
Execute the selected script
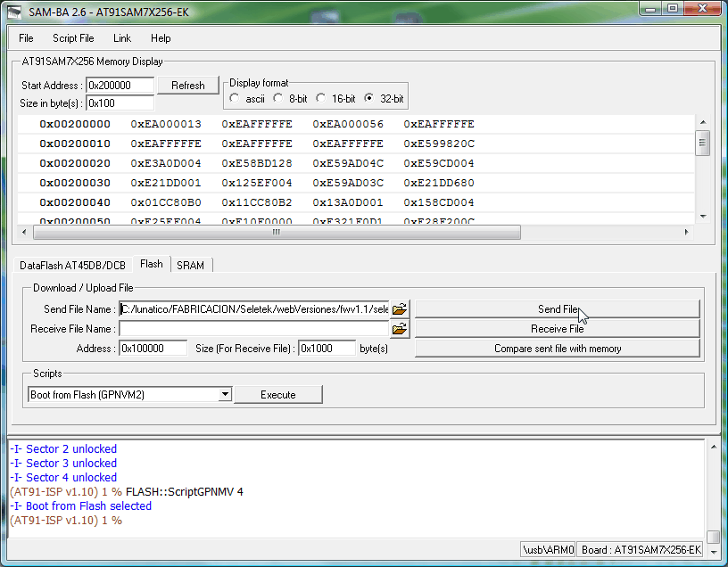[x=278, y=394]
